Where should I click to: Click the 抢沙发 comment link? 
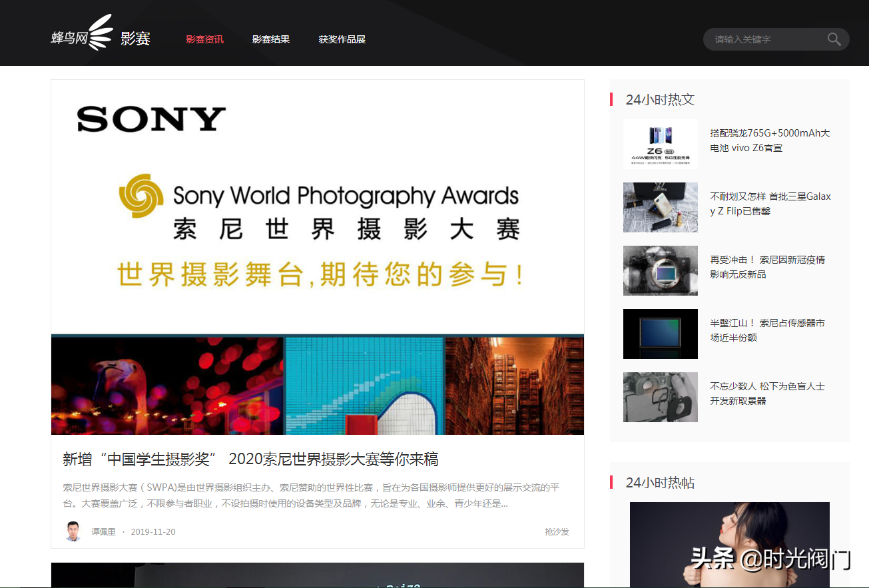tap(557, 532)
